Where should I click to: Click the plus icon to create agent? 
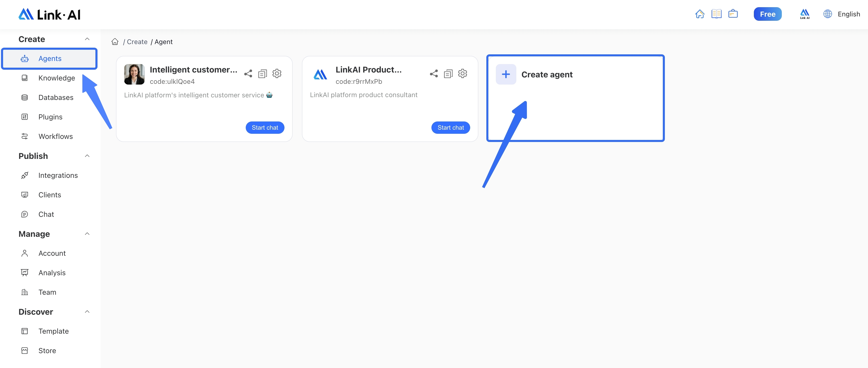tap(506, 74)
